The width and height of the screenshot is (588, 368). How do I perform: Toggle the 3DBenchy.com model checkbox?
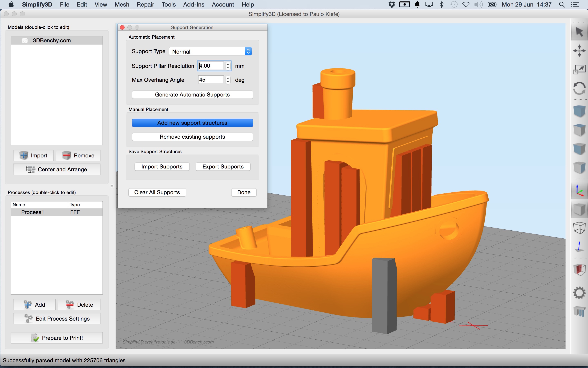[25, 40]
